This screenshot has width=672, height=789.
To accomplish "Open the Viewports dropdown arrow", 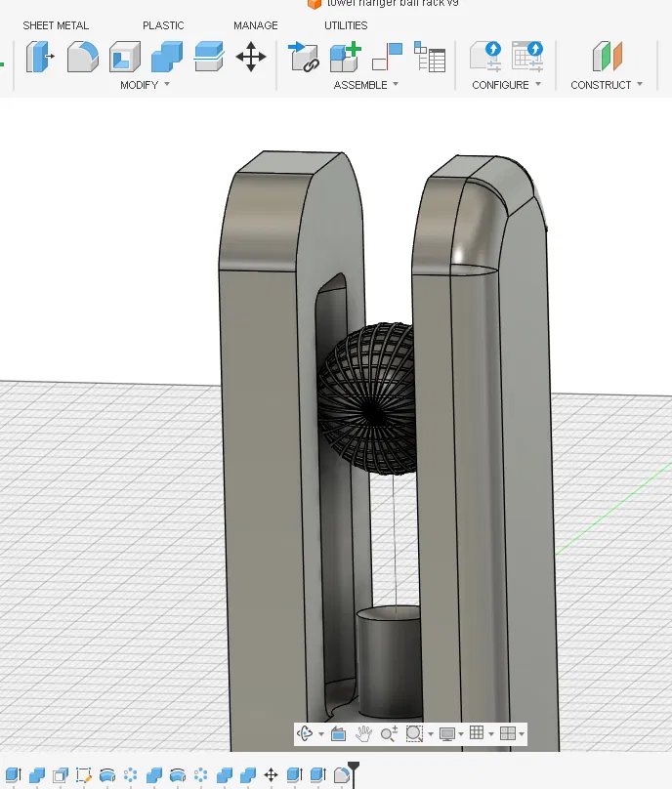I will pos(522,734).
